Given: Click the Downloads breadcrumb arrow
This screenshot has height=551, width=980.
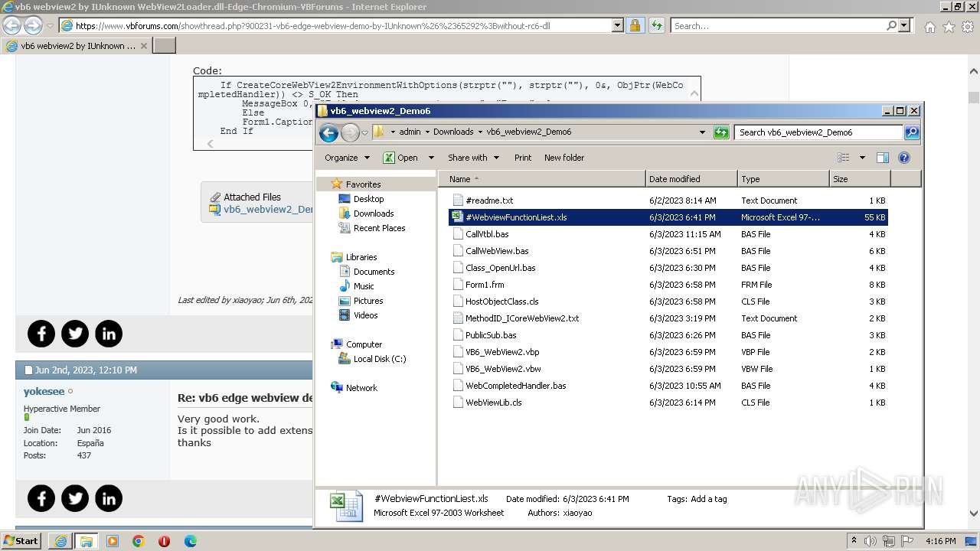Looking at the screenshot, I should 480,132.
